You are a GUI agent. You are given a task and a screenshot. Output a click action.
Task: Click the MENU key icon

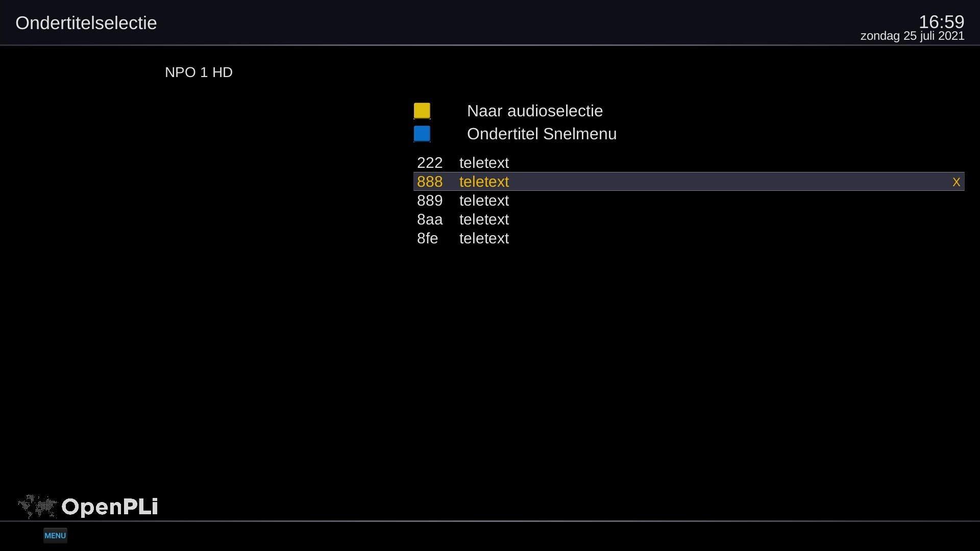pos(55,535)
